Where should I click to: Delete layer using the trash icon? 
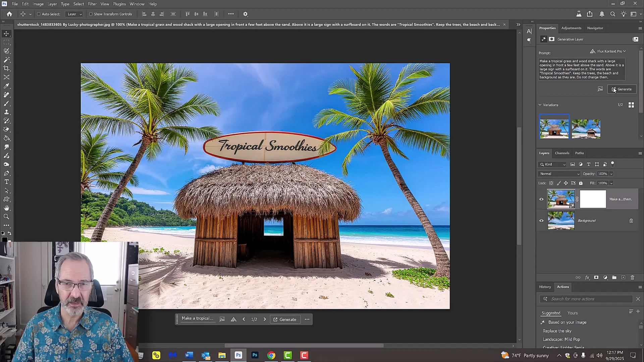633,278
